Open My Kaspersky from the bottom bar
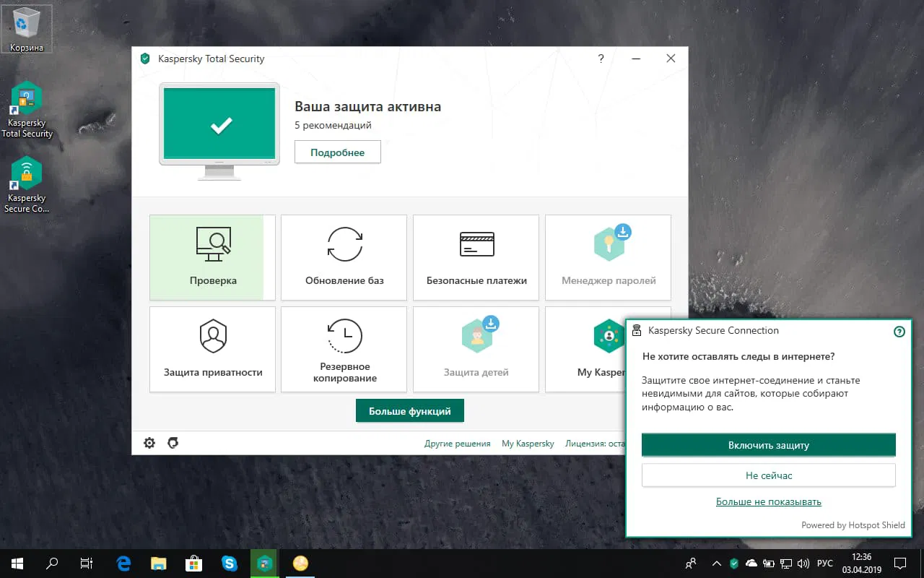Image resolution: width=924 pixels, height=578 pixels. pyautogui.click(x=528, y=443)
